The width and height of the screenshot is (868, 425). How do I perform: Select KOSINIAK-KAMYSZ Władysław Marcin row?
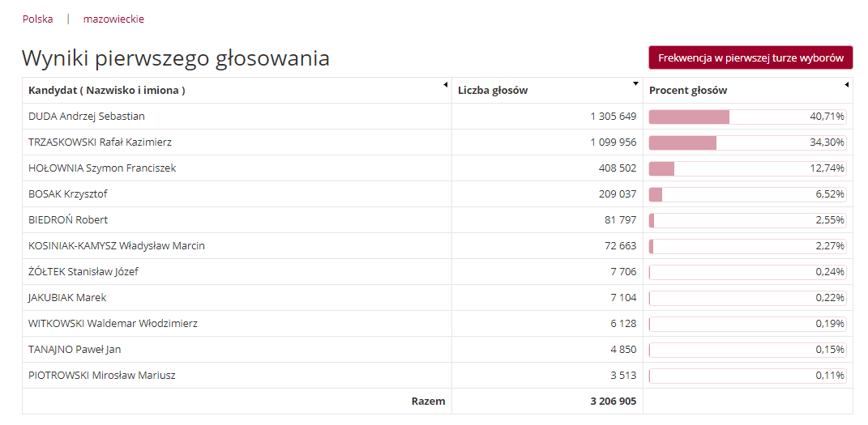(x=438, y=246)
